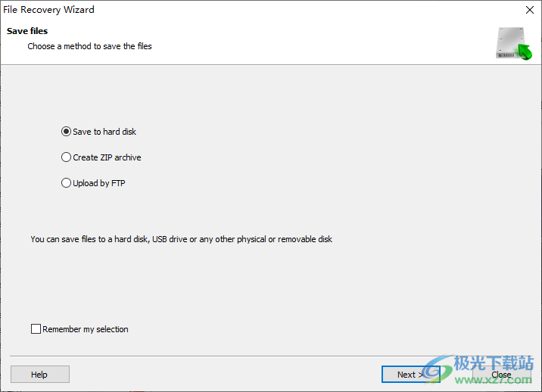
Task: Open the Help button
Action: 39,375
